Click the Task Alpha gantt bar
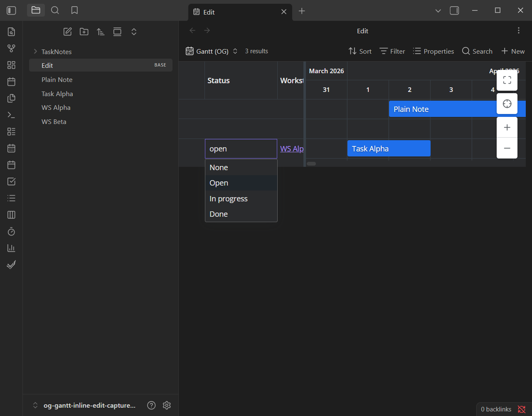 pos(389,149)
